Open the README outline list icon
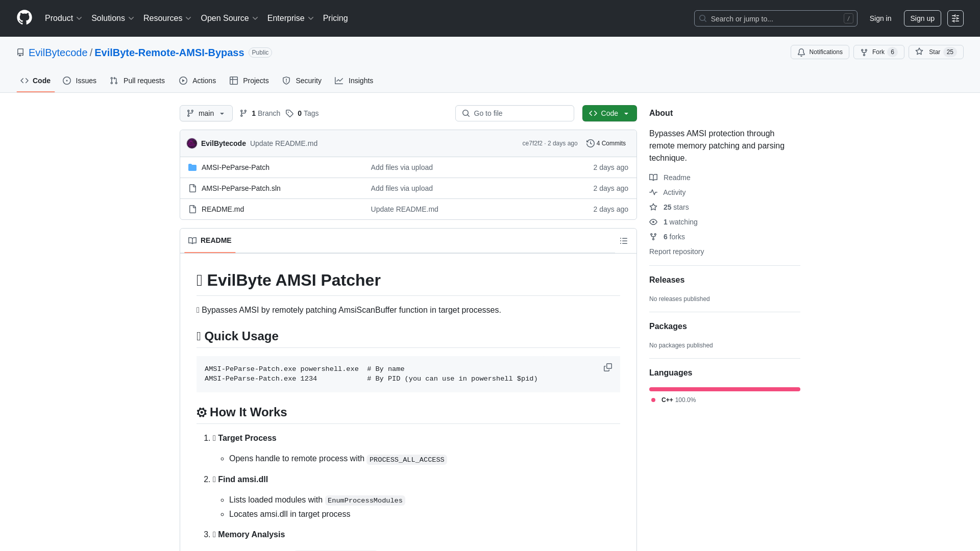980x551 pixels. (623, 241)
